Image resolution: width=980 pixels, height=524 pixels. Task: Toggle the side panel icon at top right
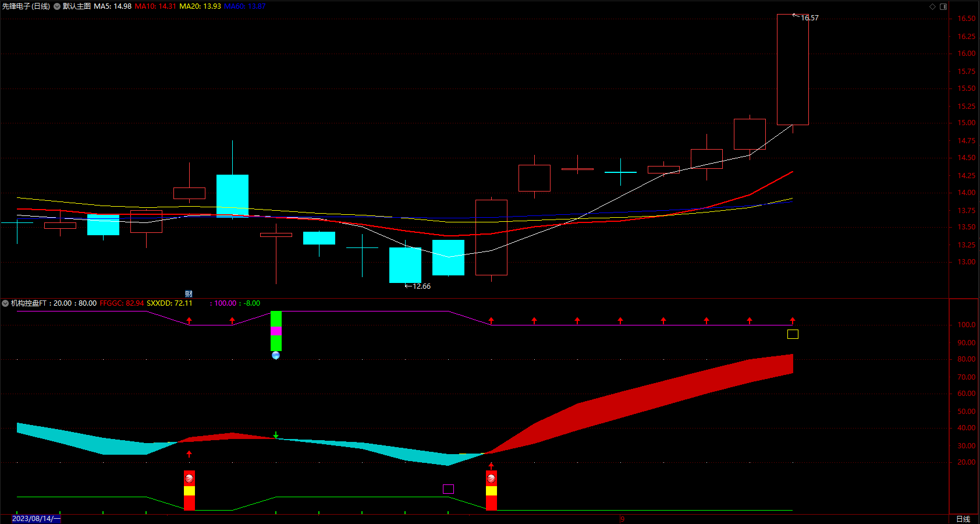click(943, 6)
